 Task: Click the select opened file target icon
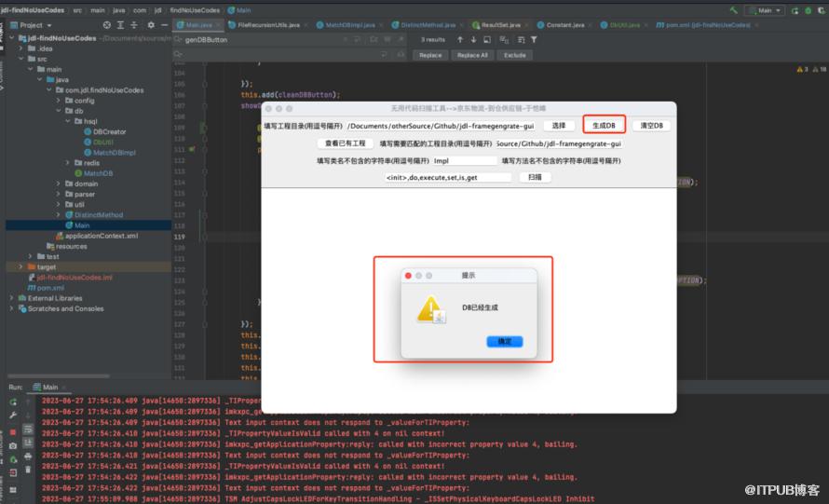(x=107, y=24)
